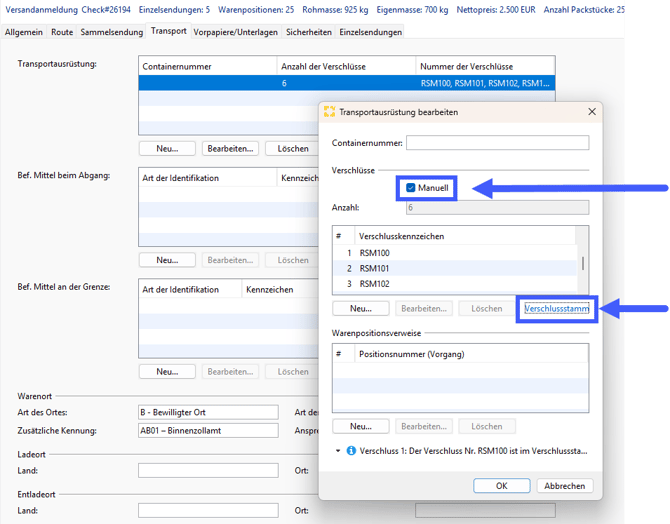670x524 pixels.
Task: Select the RSM102 seal row
Action: pyautogui.click(x=455, y=284)
